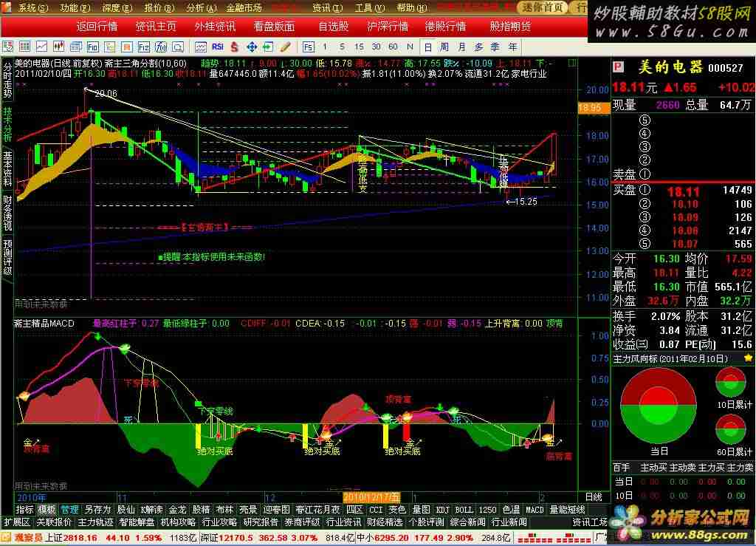This screenshot has width=756, height=546.
Task: Click the RSI indicator icon
Action: 218,47
